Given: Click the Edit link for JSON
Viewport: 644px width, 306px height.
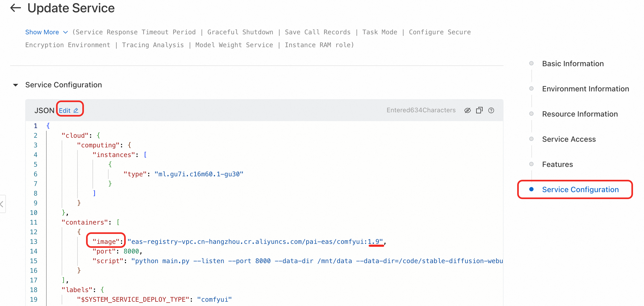Looking at the screenshot, I should [x=65, y=110].
